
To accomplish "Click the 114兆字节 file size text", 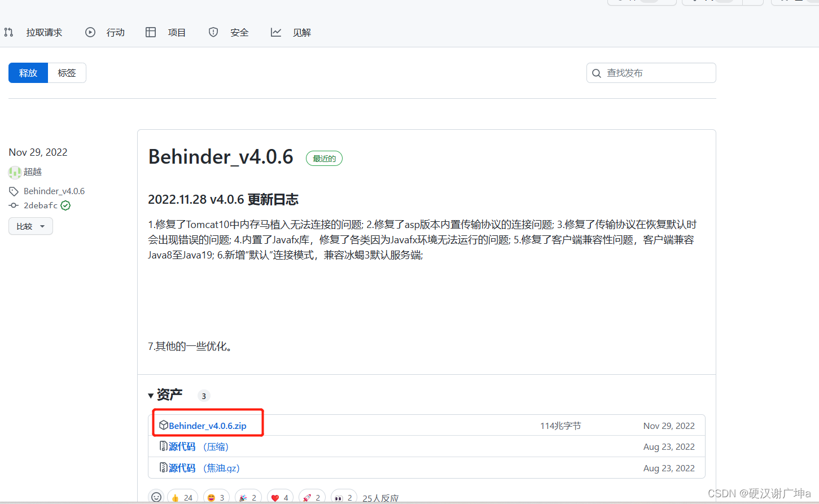I will coord(560,426).
